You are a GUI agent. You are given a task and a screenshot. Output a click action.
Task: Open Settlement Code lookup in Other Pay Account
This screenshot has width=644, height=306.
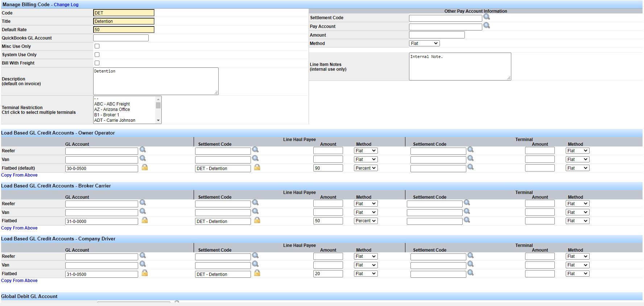pos(487,17)
